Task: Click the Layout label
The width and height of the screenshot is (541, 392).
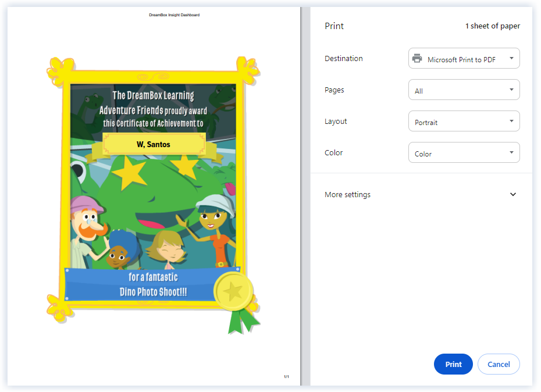Action: (336, 122)
